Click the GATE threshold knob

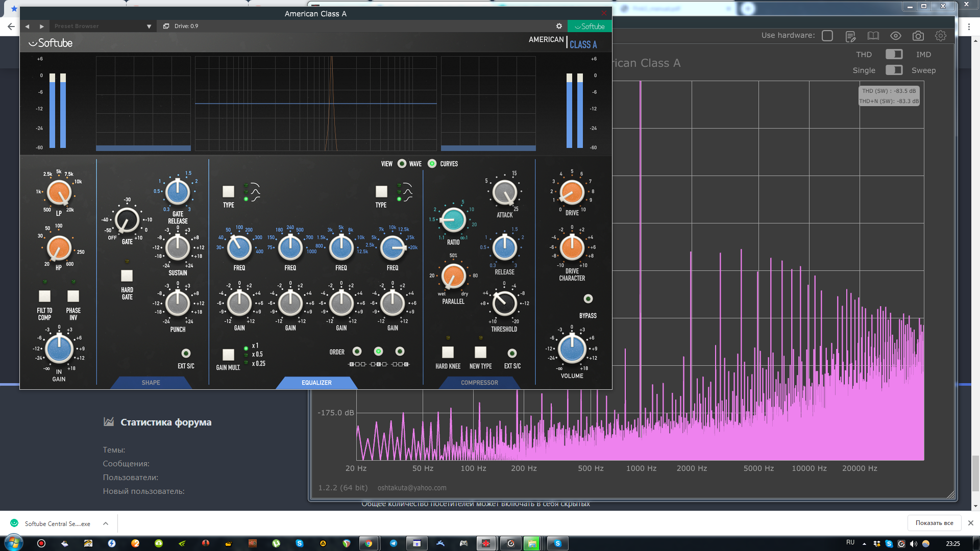[x=127, y=220]
